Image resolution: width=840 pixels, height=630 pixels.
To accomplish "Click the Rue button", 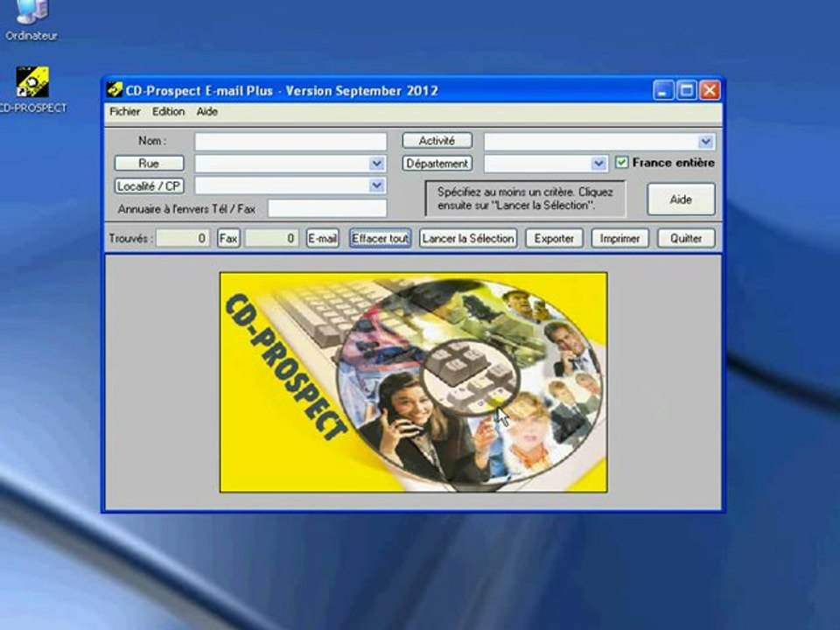I will (x=149, y=164).
